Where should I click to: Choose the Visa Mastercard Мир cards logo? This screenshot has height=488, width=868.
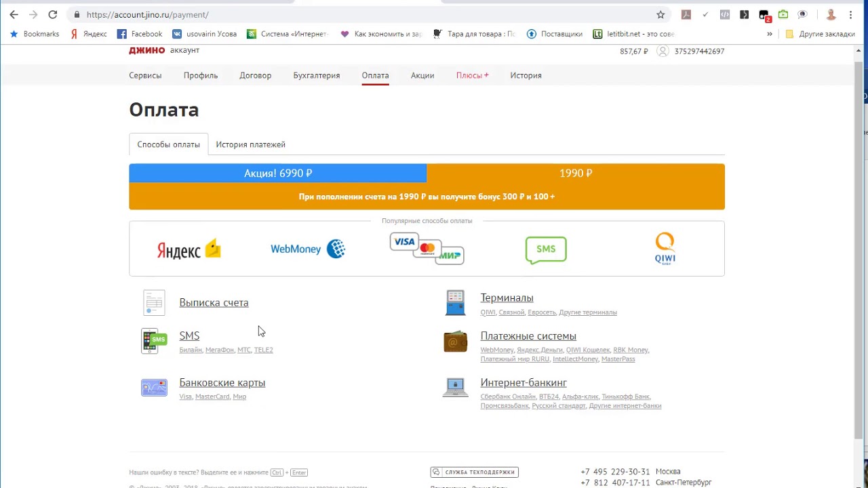click(x=427, y=248)
